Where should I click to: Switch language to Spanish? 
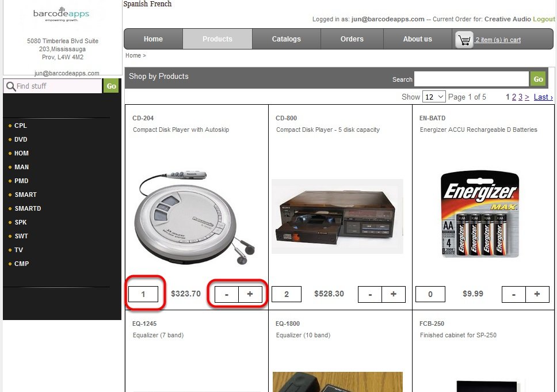click(x=136, y=4)
